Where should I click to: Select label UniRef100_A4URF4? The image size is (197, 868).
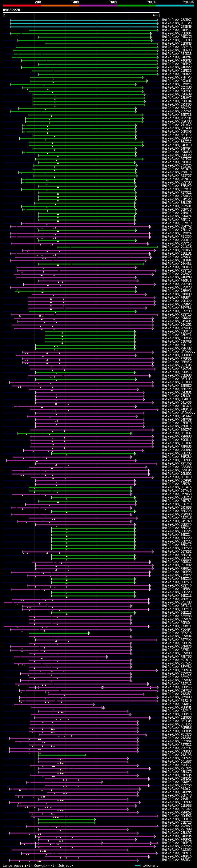[x=177, y=297]
